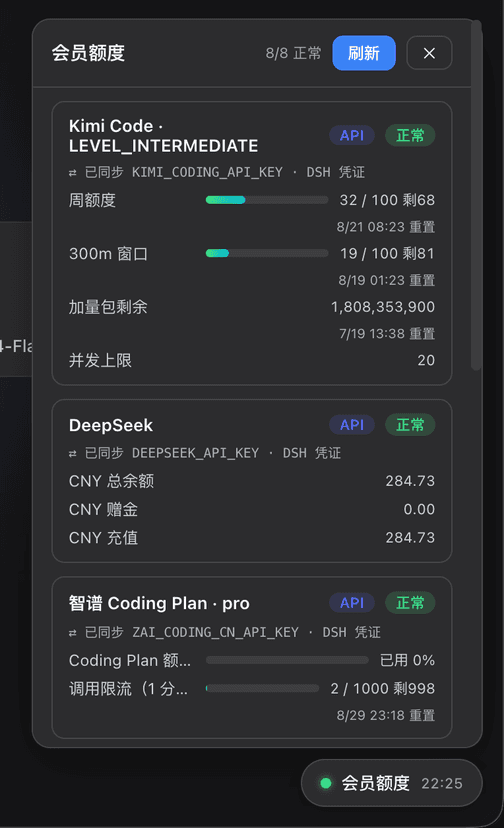Click the DeepSeek 正常 status badge
The height and width of the screenshot is (828, 504).
point(410,425)
